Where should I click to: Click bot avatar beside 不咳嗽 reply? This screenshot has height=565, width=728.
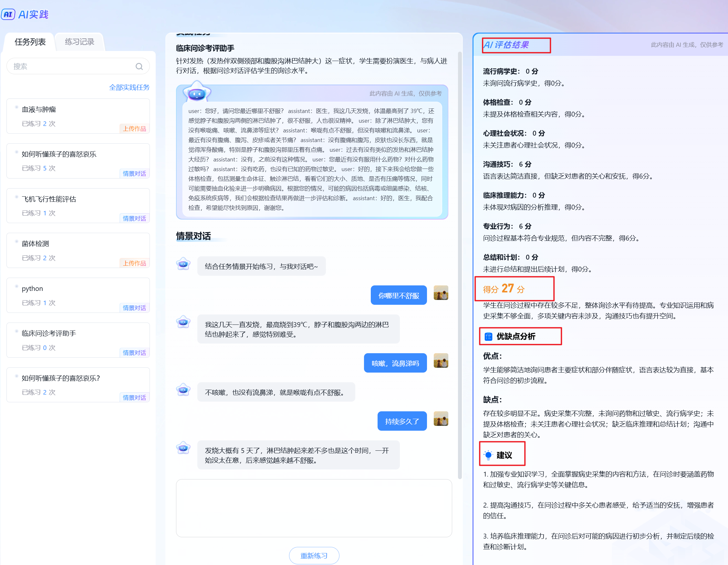(x=183, y=390)
